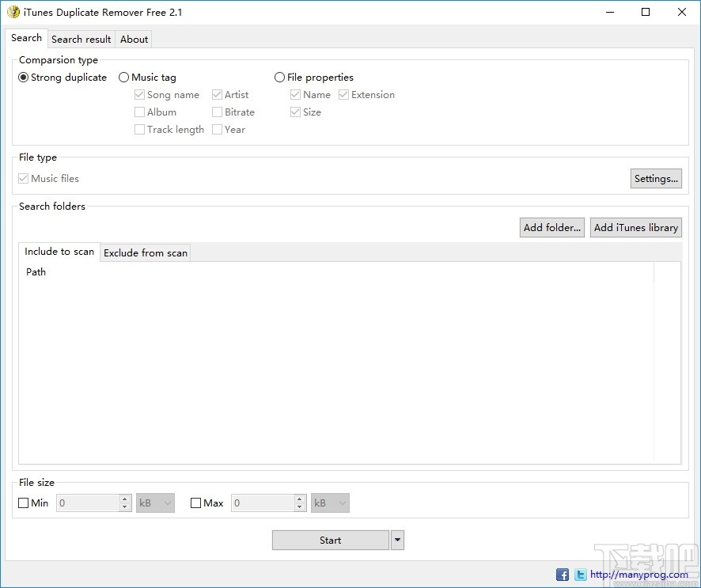Click the Min value up stepper arrow
The width and height of the screenshot is (701, 588).
point(124,499)
